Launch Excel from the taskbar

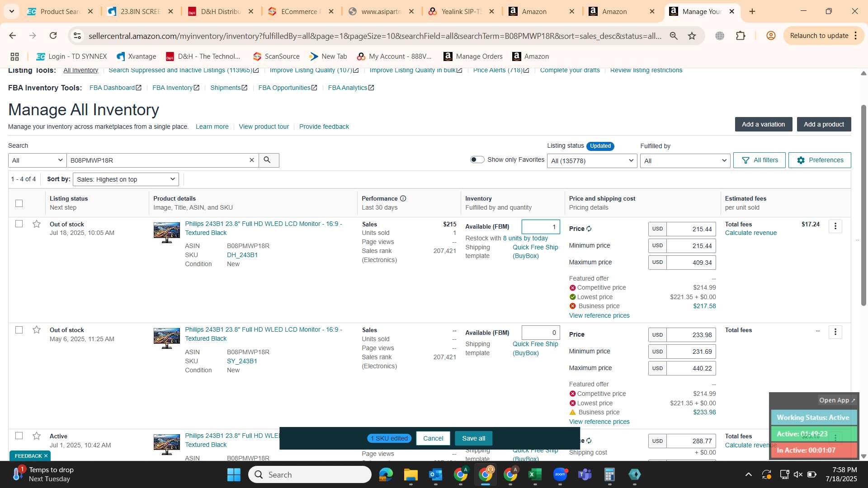coord(535,474)
